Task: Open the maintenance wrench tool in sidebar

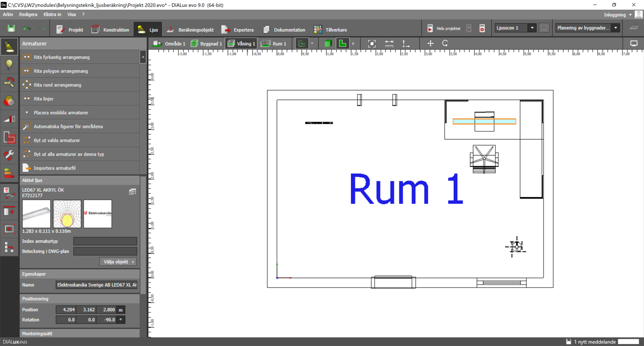Action: click(9, 155)
